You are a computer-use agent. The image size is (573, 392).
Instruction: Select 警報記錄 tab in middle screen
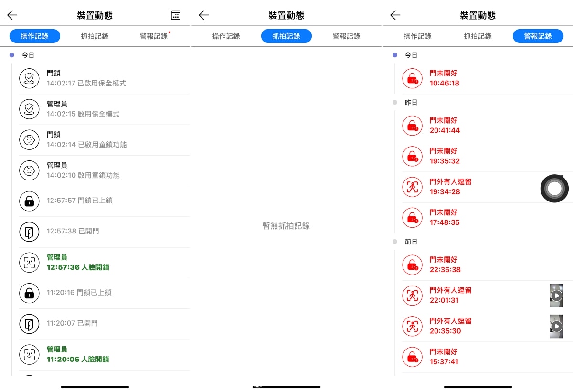coord(346,36)
